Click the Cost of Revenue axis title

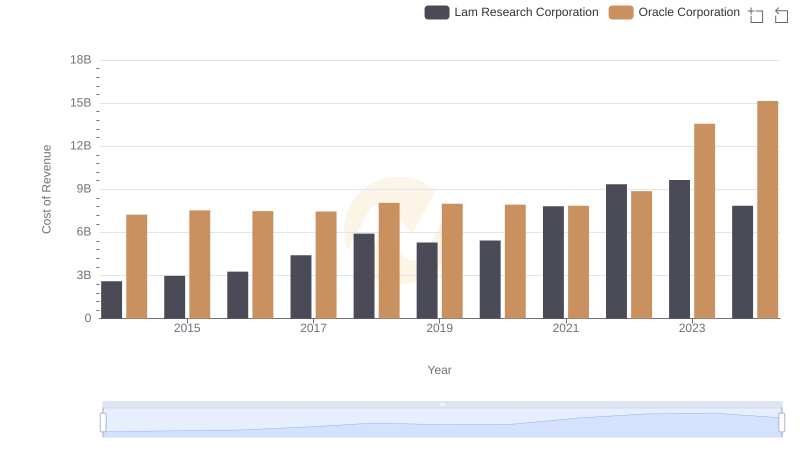[x=46, y=189]
